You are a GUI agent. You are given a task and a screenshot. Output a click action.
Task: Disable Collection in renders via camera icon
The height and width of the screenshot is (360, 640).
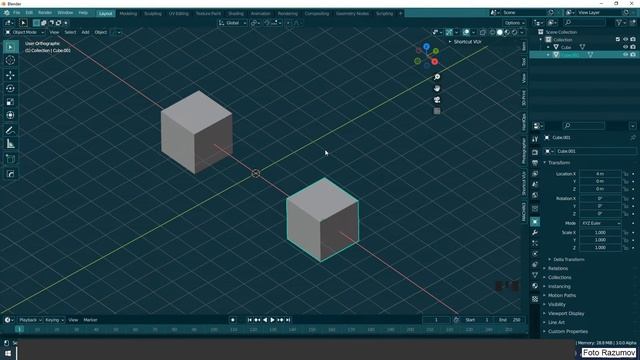(633, 40)
